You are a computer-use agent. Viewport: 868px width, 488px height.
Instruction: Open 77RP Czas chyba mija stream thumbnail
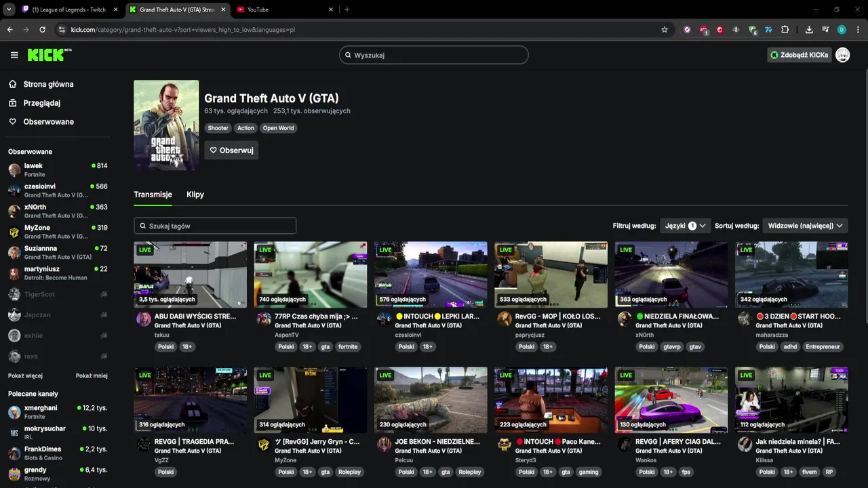311,274
